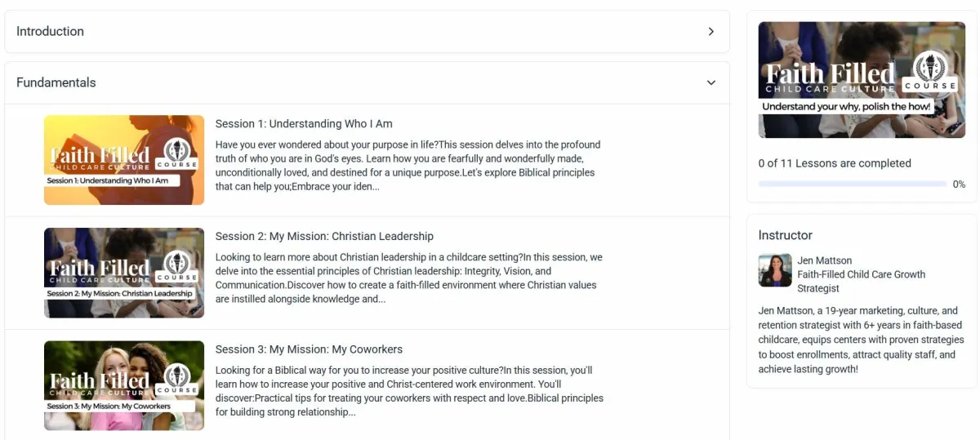Open Session 2 thumbnail image
The width and height of the screenshot is (980, 440).
[x=124, y=273]
